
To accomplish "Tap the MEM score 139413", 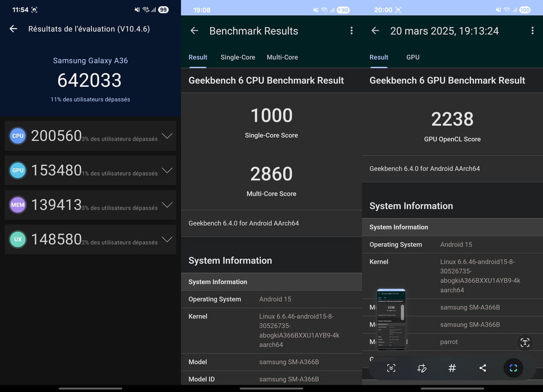I will point(56,205).
